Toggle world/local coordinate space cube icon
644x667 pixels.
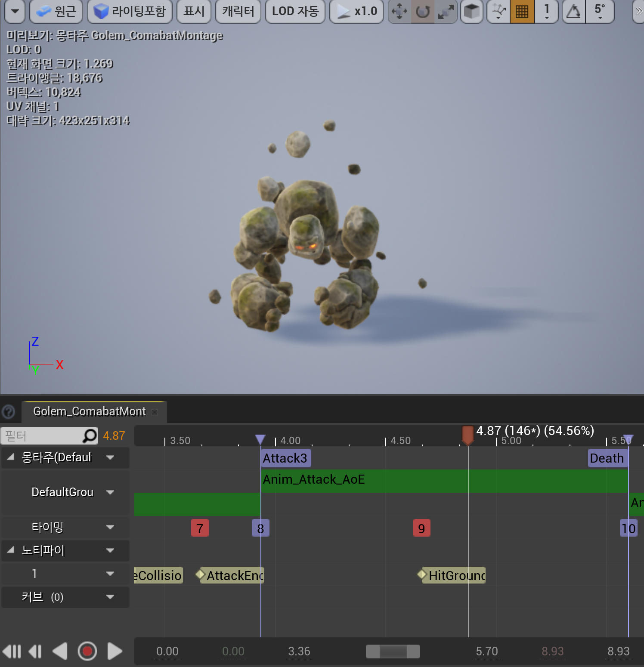(471, 12)
